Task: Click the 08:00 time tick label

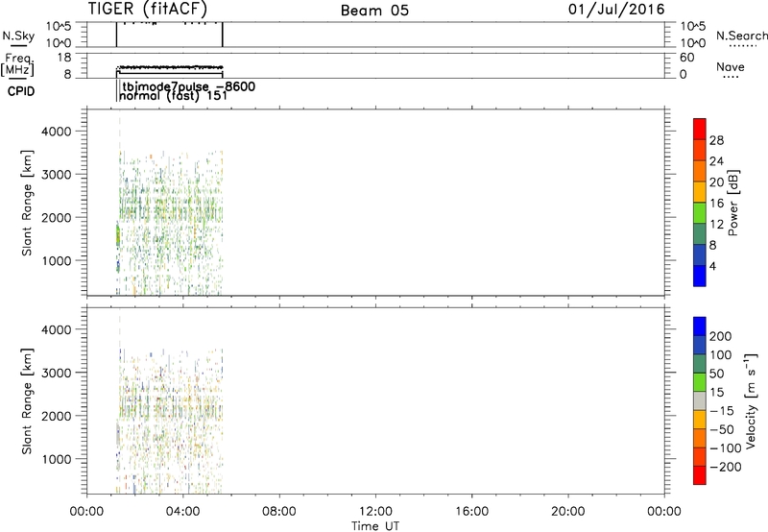Action: point(279,512)
